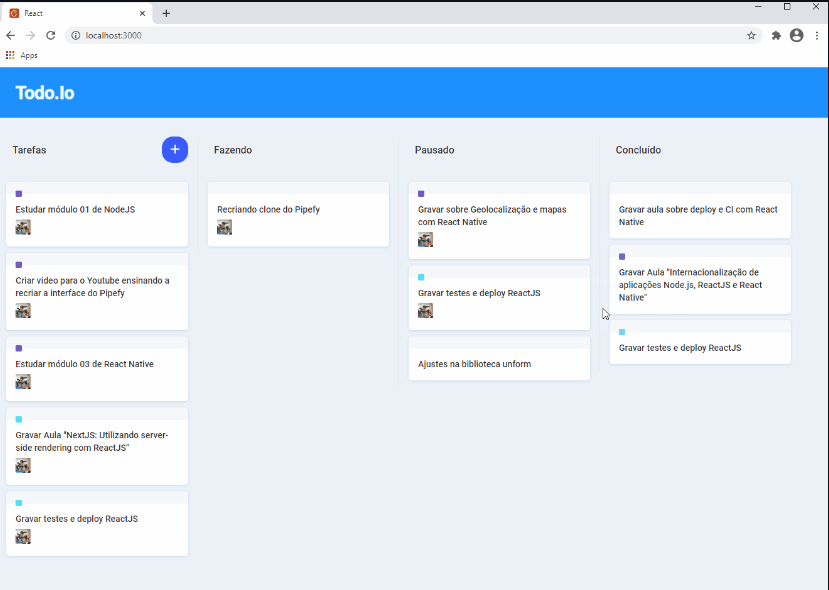The image size is (829, 590).
Task: Select the Ajustes na biblioteca unform card
Action: (499, 358)
